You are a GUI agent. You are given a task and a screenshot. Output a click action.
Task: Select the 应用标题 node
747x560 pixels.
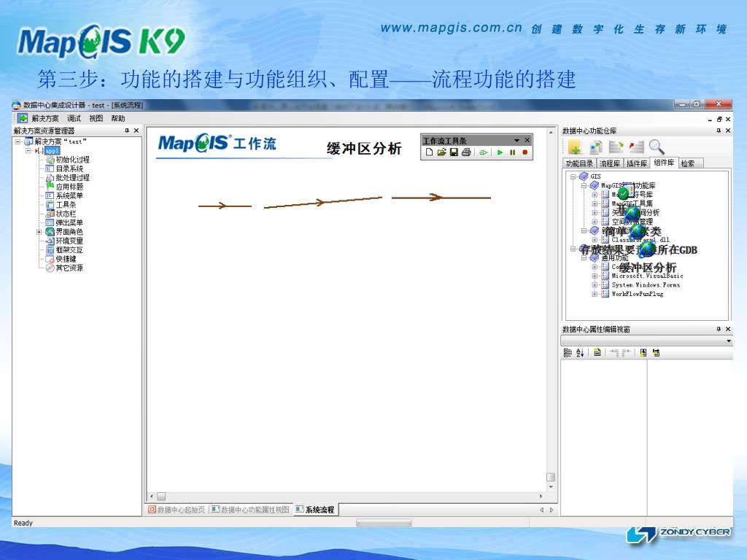(x=69, y=187)
